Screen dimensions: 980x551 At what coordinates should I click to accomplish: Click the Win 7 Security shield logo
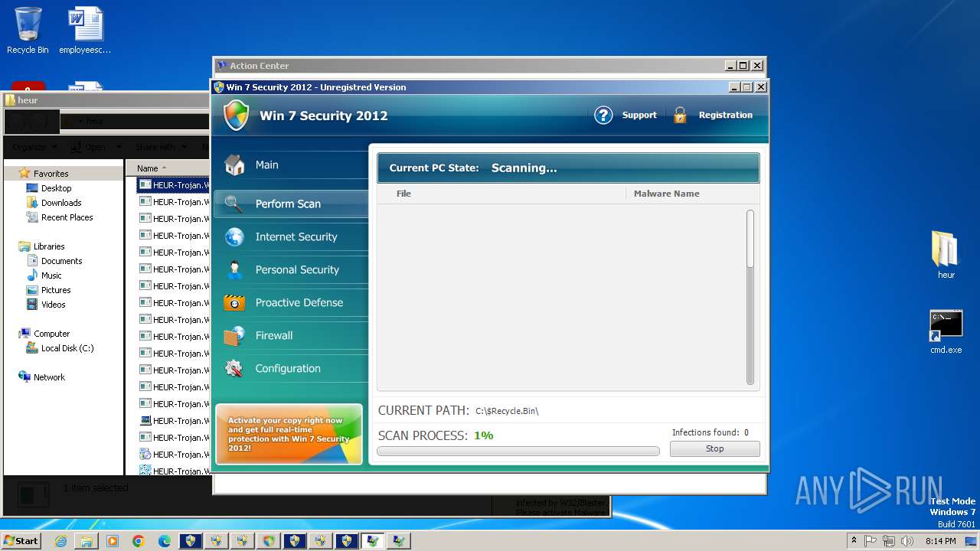(x=237, y=116)
